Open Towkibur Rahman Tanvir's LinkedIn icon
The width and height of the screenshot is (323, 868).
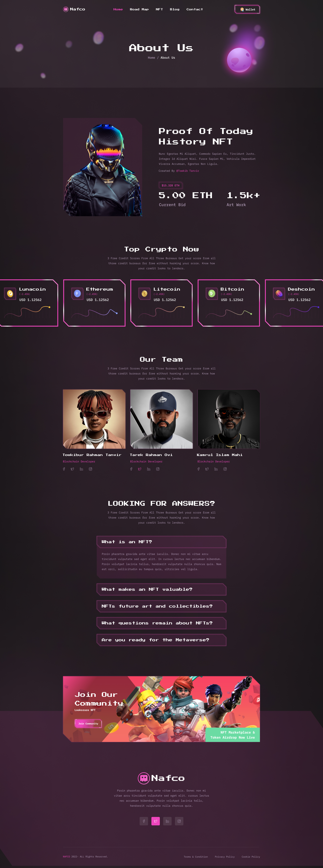coord(81,469)
